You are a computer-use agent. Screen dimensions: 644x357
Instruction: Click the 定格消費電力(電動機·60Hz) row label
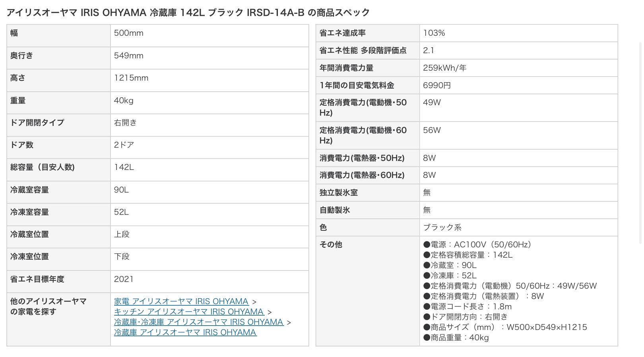[x=363, y=135]
